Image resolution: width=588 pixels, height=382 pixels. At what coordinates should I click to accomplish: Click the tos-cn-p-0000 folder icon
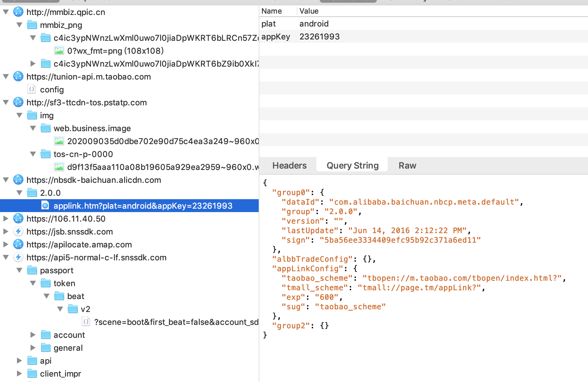pyautogui.click(x=45, y=154)
